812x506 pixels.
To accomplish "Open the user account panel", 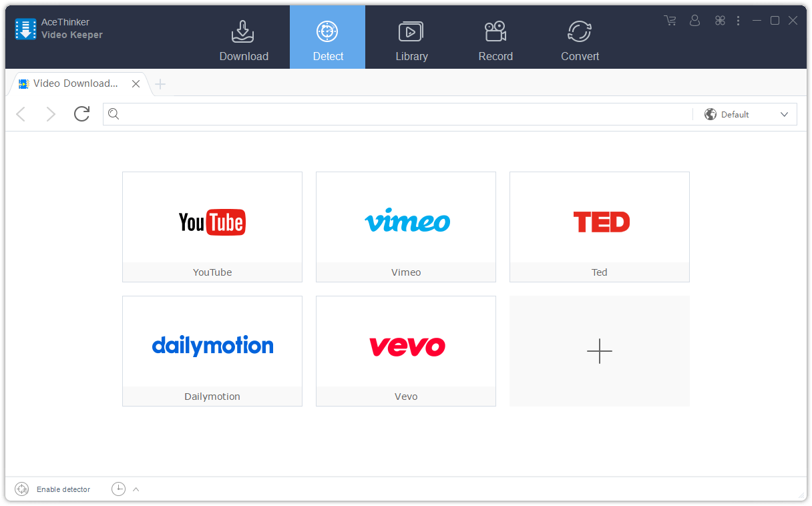I will click(694, 20).
